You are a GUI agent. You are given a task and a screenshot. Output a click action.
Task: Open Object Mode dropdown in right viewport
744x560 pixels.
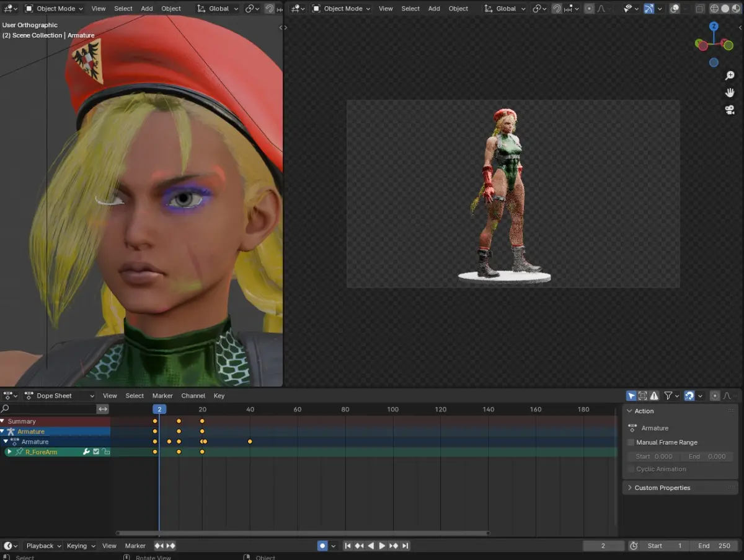pyautogui.click(x=342, y=9)
